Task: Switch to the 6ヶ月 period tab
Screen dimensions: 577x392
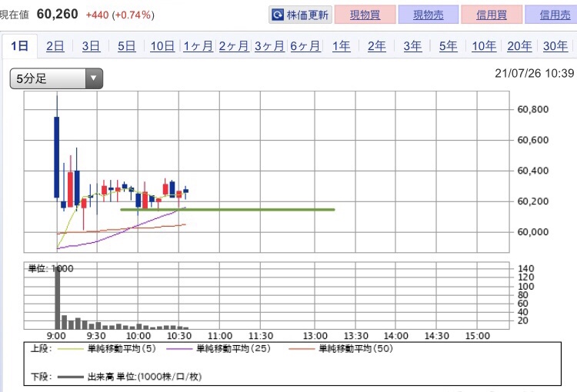Action: pyautogui.click(x=305, y=46)
